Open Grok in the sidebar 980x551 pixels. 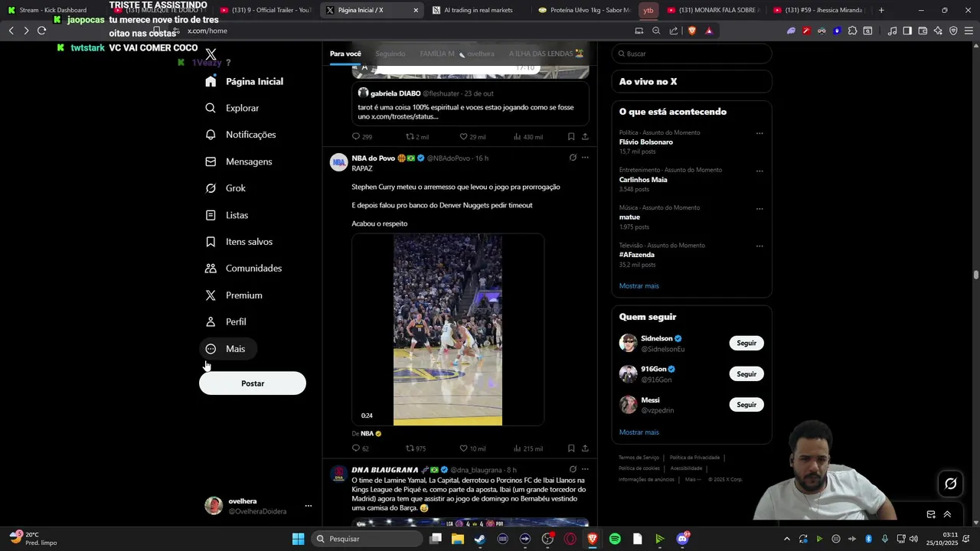[226, 188]
